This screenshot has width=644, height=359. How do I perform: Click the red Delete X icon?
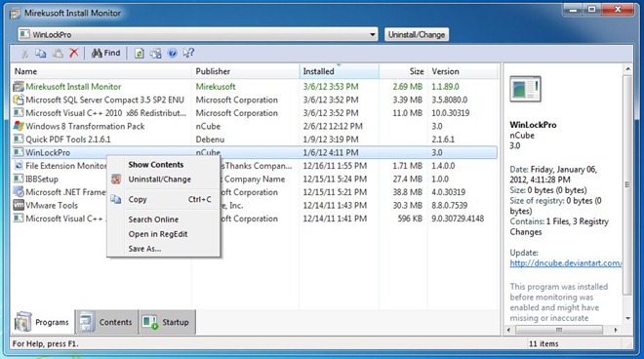(x=74, y=53)
